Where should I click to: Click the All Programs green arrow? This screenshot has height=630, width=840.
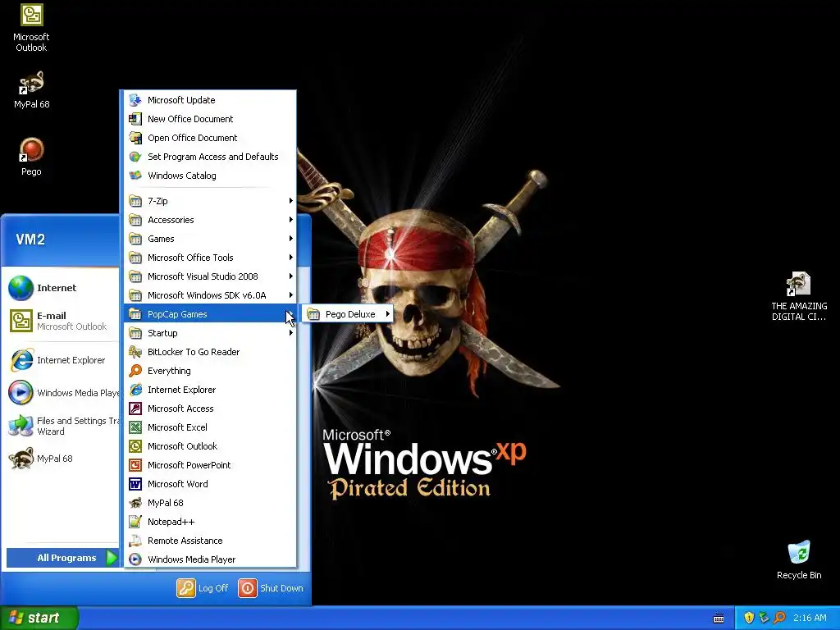[112, 558]
